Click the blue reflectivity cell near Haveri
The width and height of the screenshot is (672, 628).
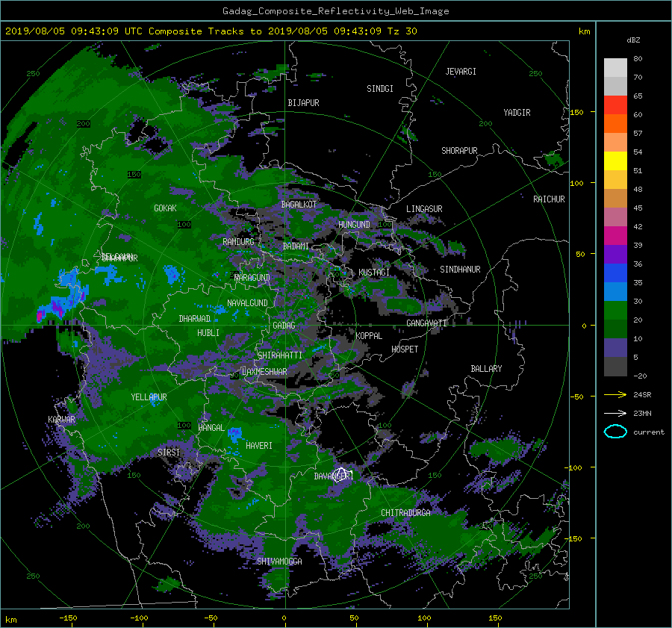click(x=235, y=435)
